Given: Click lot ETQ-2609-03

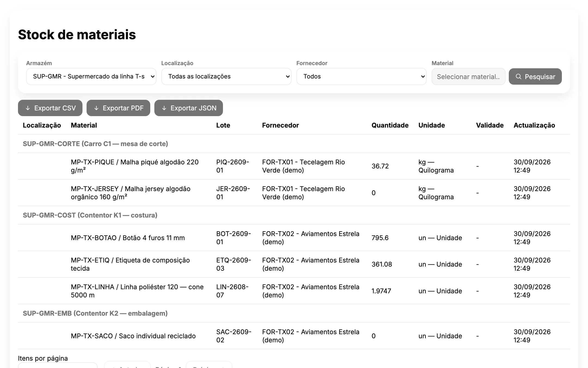Looking at the screenshot, I should tap(234, 264).
